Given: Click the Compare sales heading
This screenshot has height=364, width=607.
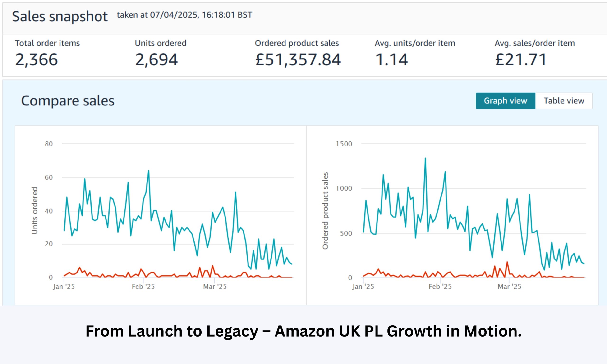Looking at the screenshot, I should point(68,101).
